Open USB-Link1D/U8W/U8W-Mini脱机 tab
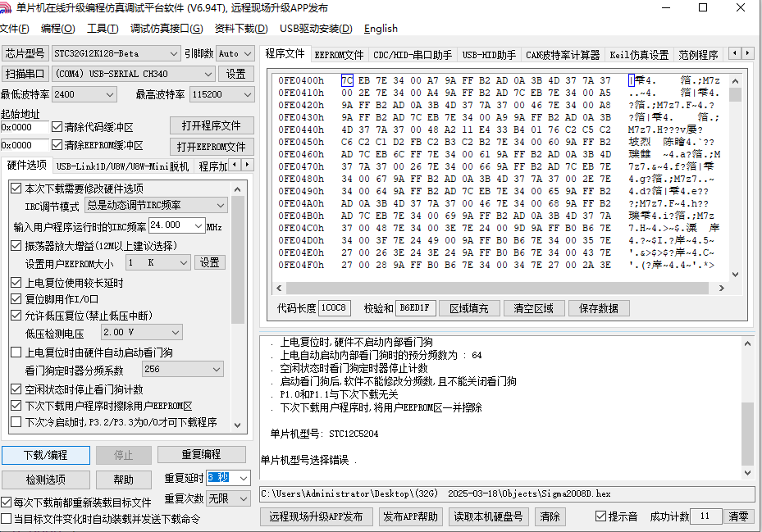The width and height of the screenshot is (762, 532). tap(122, 166)
